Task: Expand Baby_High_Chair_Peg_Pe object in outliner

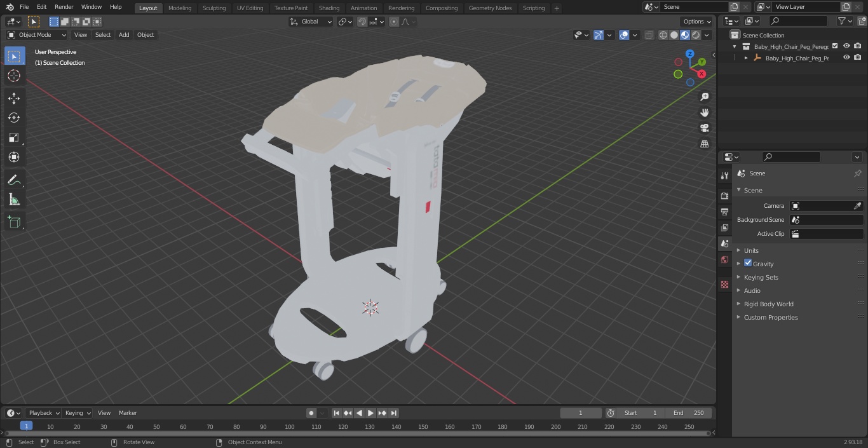Action: (746, 58)
